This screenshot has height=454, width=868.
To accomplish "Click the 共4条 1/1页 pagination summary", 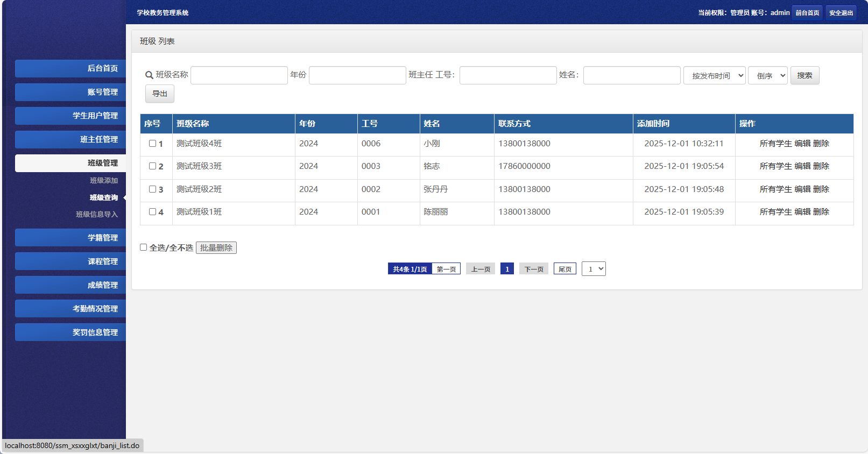I will tap(410, 269).
